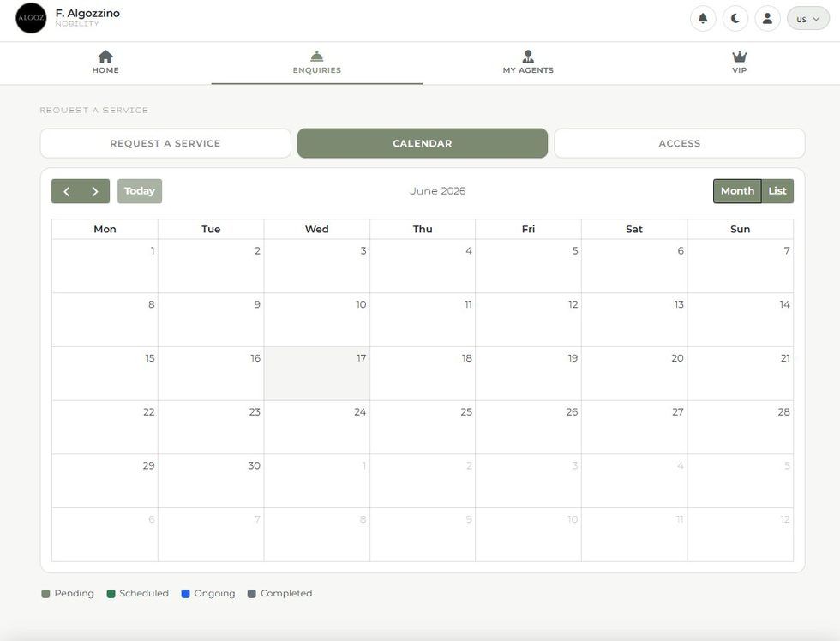The image size is (840, 641).
Task: Switch calendar to Month view
Action: 737,191
